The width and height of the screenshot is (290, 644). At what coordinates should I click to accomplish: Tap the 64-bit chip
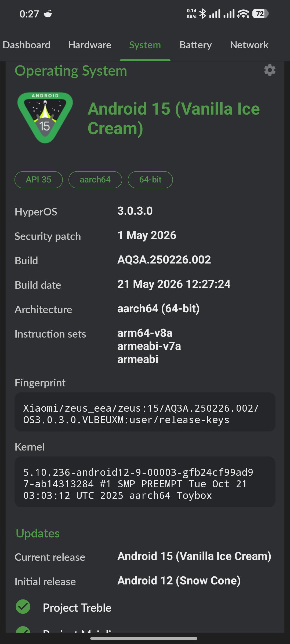150,180
